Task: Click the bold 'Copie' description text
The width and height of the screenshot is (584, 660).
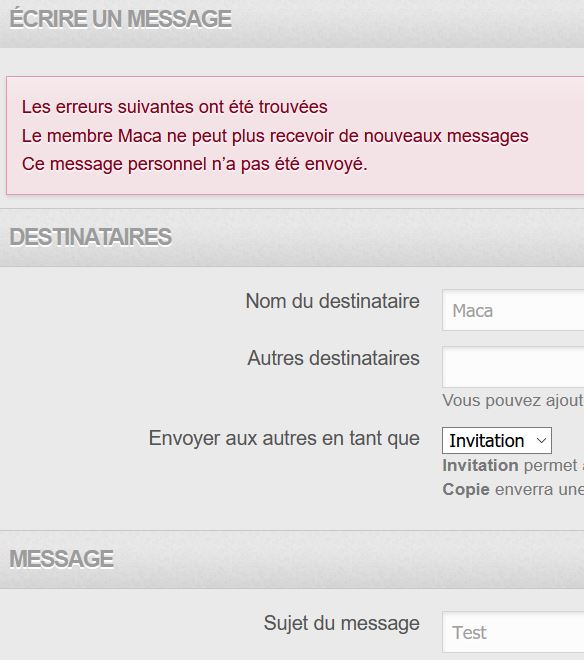Action: [466, 490]
